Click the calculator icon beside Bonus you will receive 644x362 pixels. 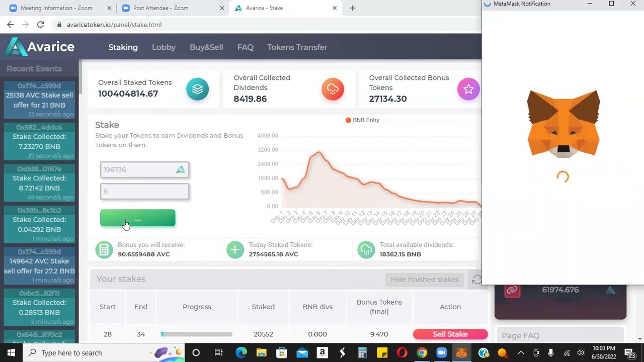point(104,249)
